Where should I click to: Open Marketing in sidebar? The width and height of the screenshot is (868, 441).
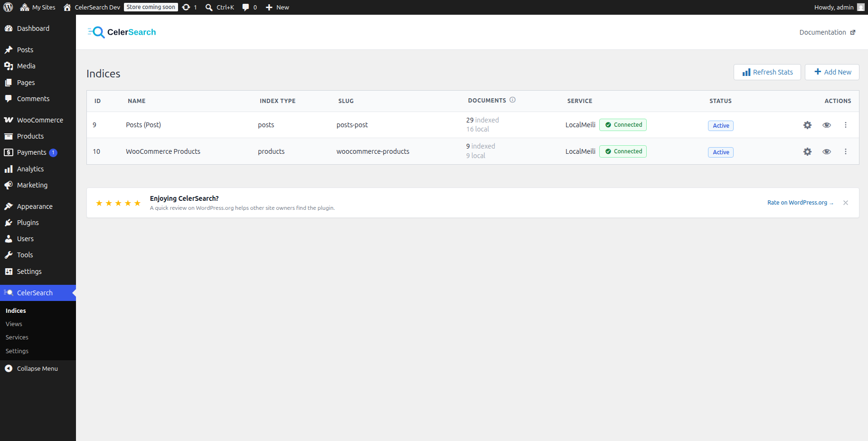(x=38, y=185)
